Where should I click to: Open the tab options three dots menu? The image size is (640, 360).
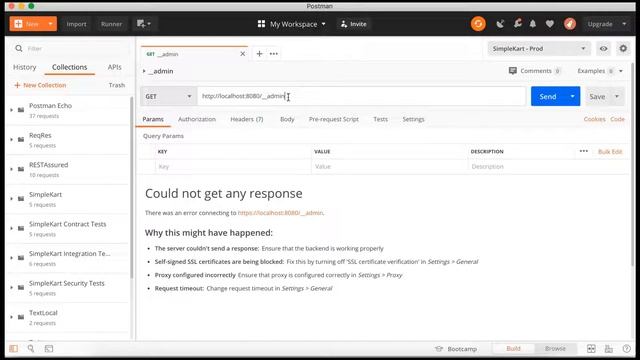pyautogui.click(x=273, y=54)
